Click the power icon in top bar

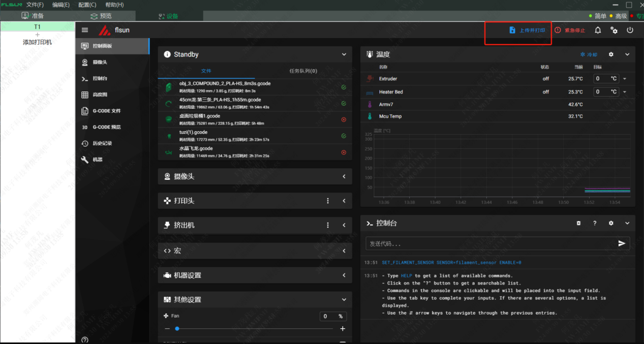pos(630,30)
